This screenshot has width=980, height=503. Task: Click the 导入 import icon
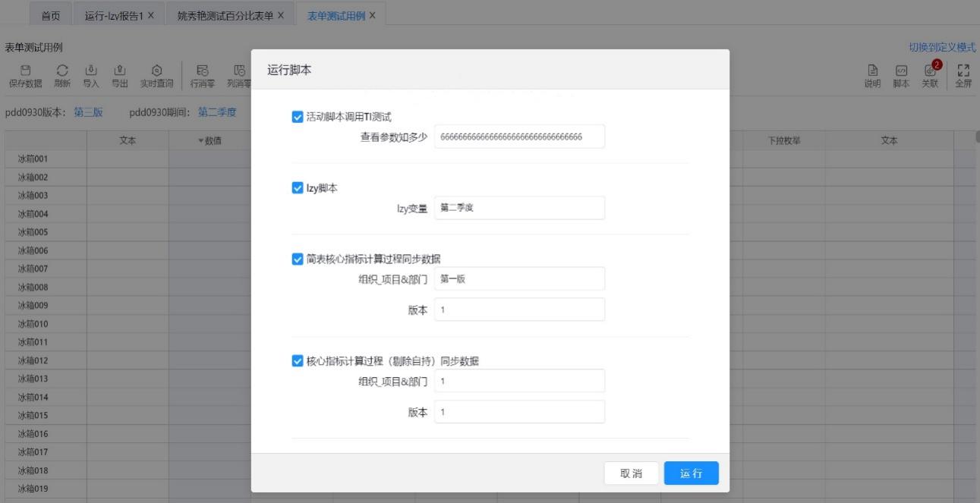[x=91, y=71]
